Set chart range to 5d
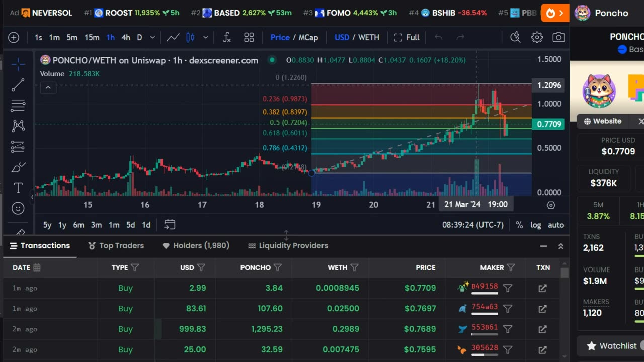 click(x=130, y=225)
